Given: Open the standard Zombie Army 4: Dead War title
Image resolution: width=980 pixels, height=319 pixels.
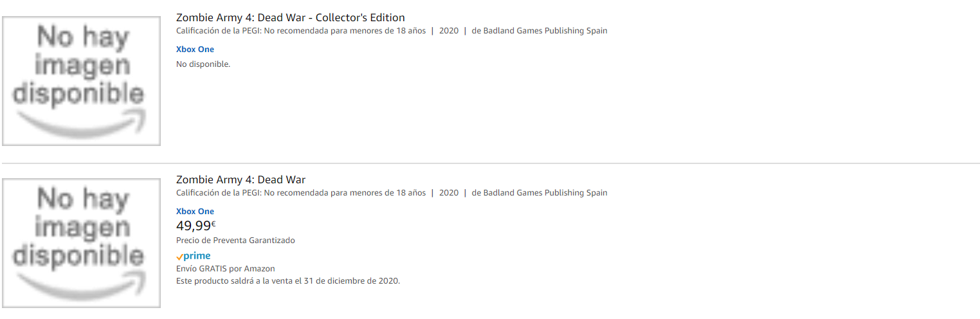Looking at the screenshot, I should pyautogui.click(x=240, y=179).
